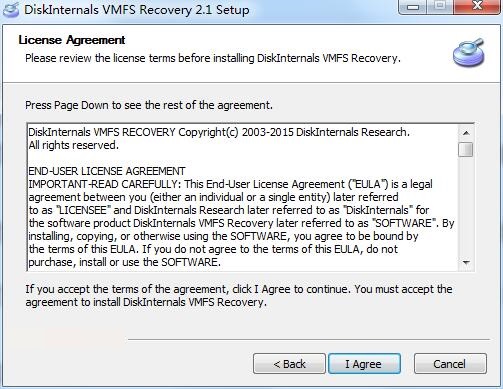Viewport: 503px width, 389px height.
Task: Click the license scrollbar up arrow
Action: [x=466, y=133]
